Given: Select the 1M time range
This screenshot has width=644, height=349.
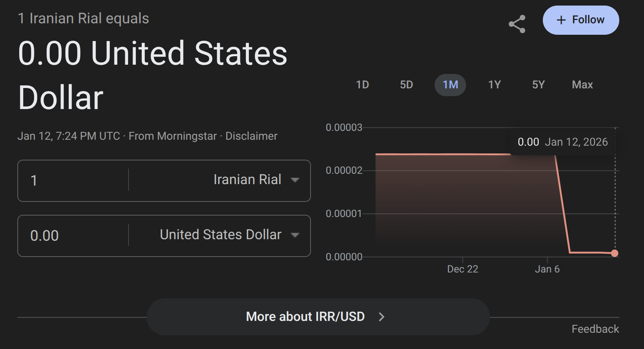Looking at the screenshot, I should tap(450, 85).
